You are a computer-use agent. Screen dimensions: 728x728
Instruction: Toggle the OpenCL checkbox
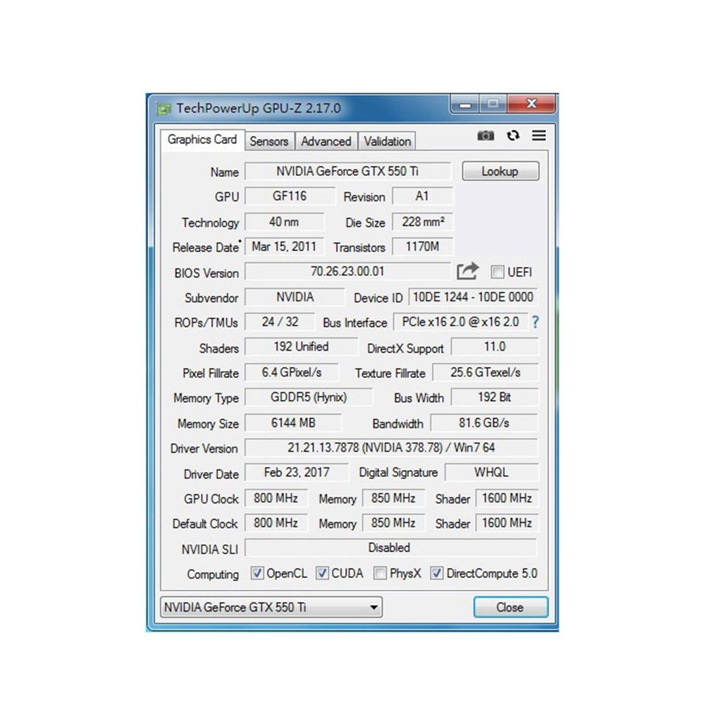point(257,573)
